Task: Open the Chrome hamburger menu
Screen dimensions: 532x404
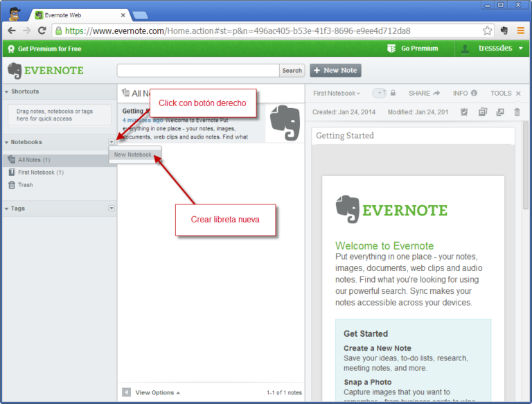Action: [x=521, y=31]
